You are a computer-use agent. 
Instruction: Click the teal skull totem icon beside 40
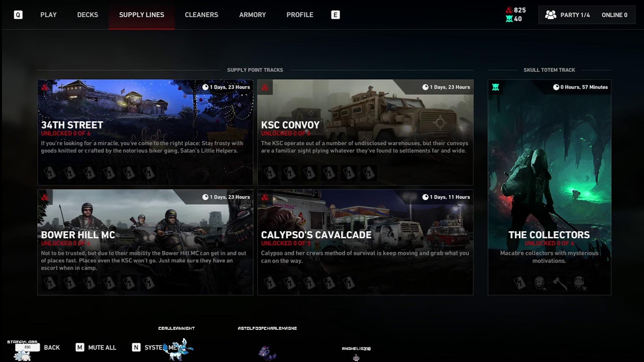[x=509, y=19]
